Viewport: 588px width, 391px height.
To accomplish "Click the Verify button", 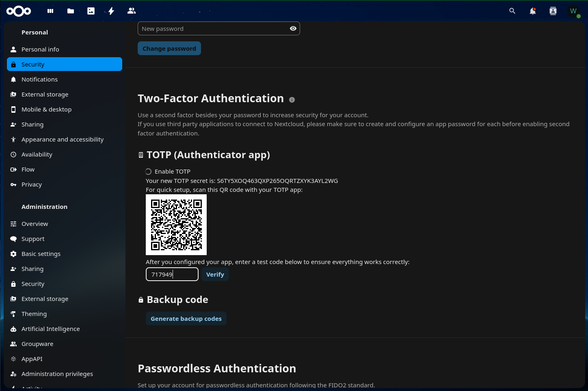I will point(215,275).
